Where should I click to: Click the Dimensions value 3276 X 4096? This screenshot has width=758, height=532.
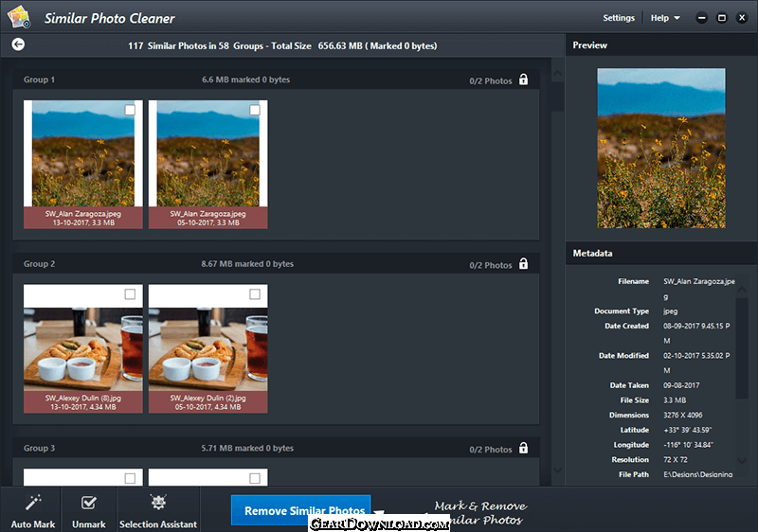click(x=682, y=416)
